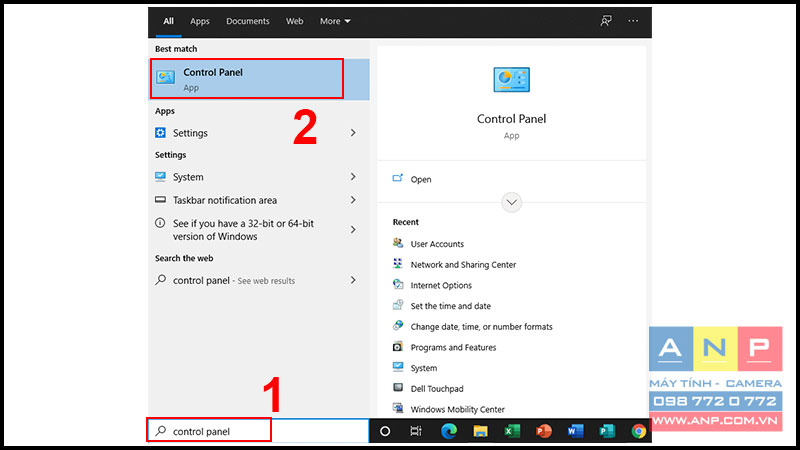Expand the Settings app result arrow
The width and height of the screenshot is (800, 450).
point(353,133)
